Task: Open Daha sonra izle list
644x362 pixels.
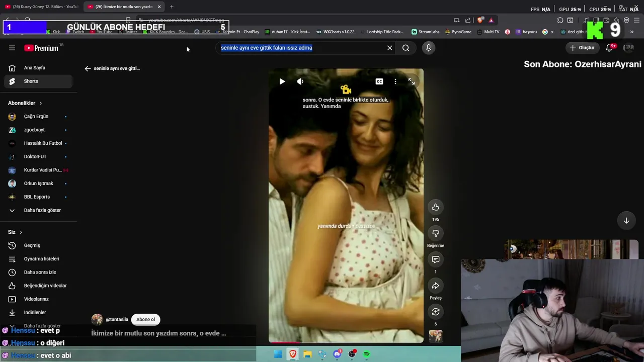Action: tap(39, 273)
